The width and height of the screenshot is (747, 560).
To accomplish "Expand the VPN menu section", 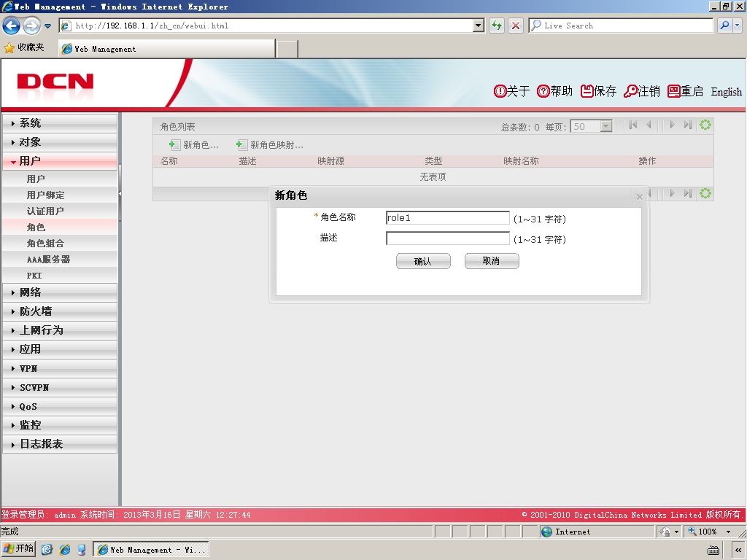I will click(x=60, y=368).
